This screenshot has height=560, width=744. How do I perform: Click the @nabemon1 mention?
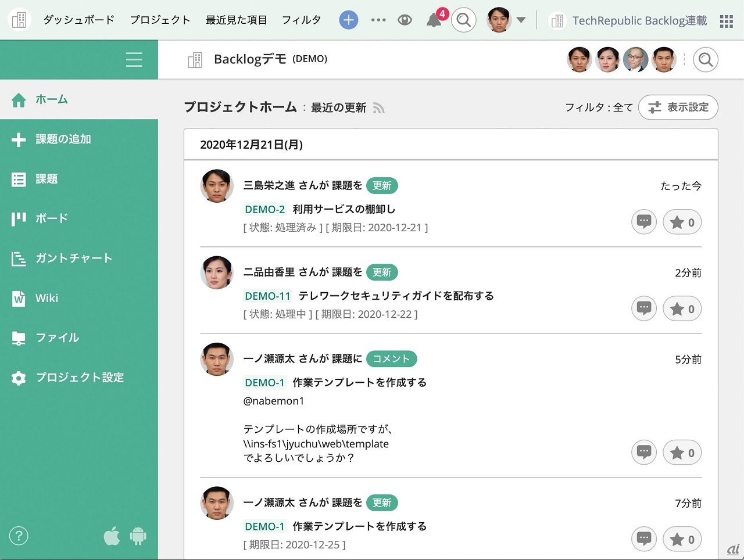(x=274, y=401)
